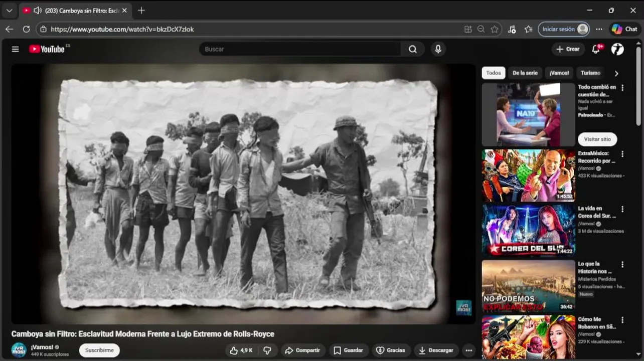Image resolution: width=644 pixels, height=361 pixels.
Task: Click the Guardar button
Action: pyautogui.click(x=348, y=350)
